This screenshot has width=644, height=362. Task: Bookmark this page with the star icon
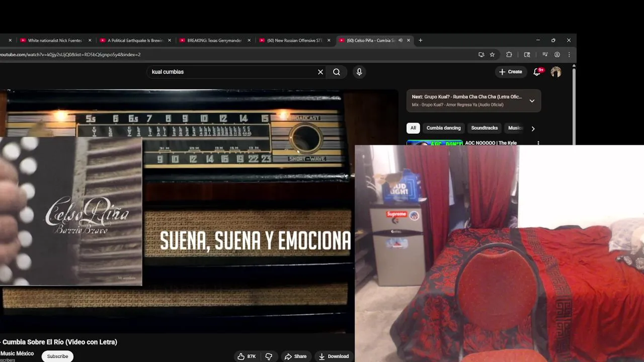(493, 54)
